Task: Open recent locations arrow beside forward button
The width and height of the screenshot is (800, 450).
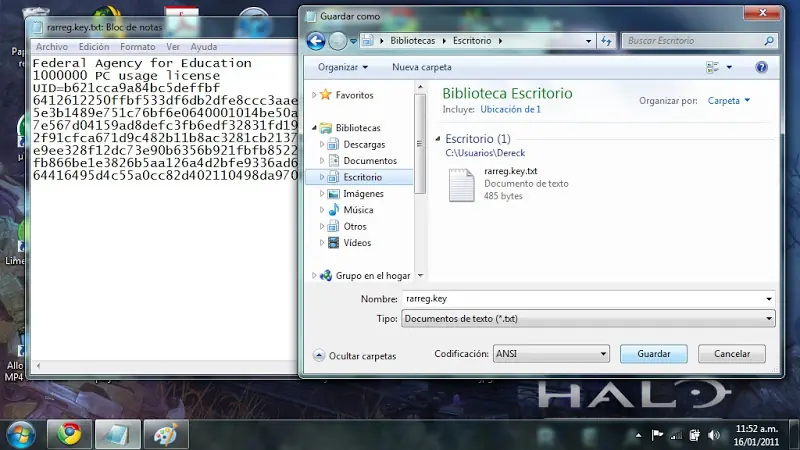Action: [353, 41]
